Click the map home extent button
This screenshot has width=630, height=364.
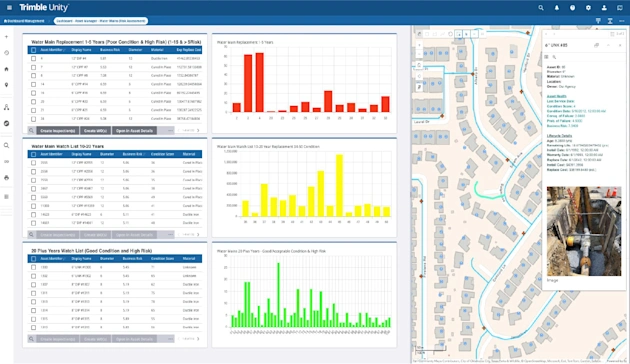point(419,65)
